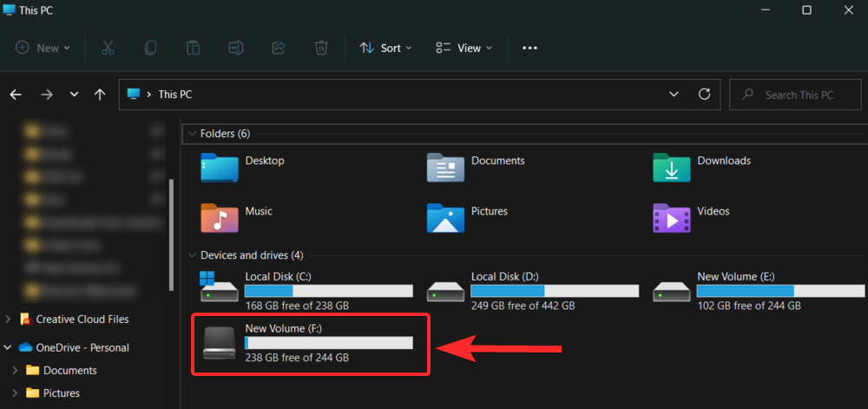Image resolution: width=868 pixels, height=409 pixels.
Task: Click "249 GB free of 442 GB" text
Action: pyautogui.click(x=523, y=306)
